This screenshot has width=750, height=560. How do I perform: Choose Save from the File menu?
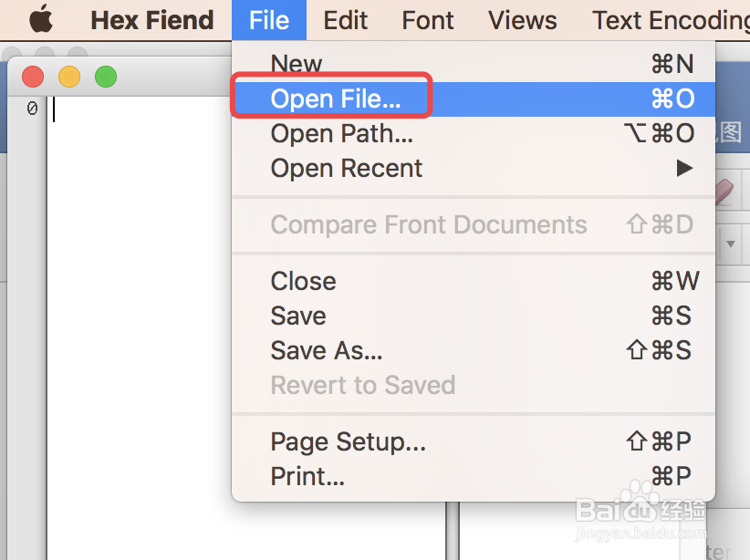[298, 316]
